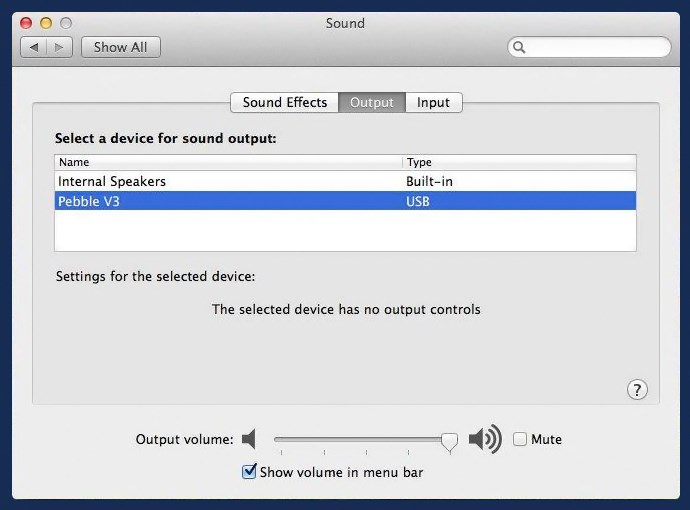Image resolution: width=690 pixels, height=510 pixels.
Task: Click the Show All button
Action: pos(121,47)
